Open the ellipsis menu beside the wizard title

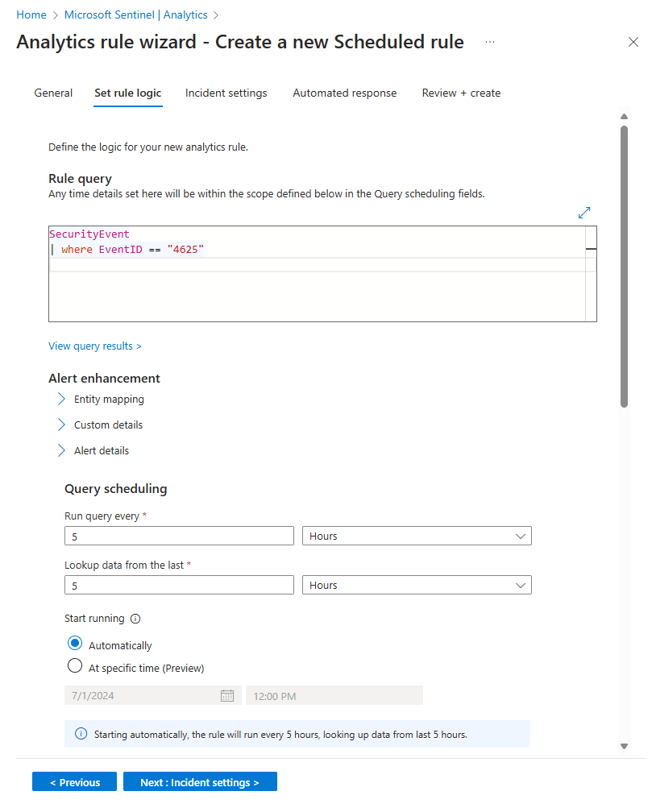[489, 42]
